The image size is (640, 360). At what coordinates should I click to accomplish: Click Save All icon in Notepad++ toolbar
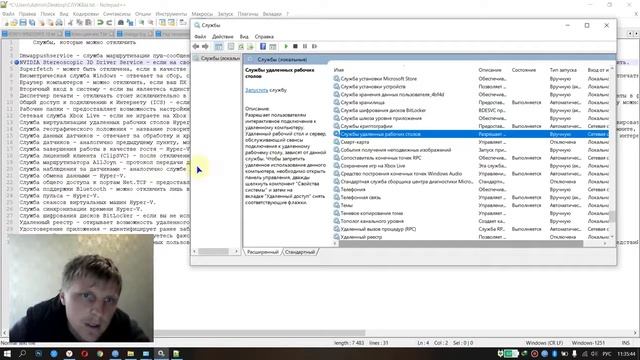(x=32, y=22)
